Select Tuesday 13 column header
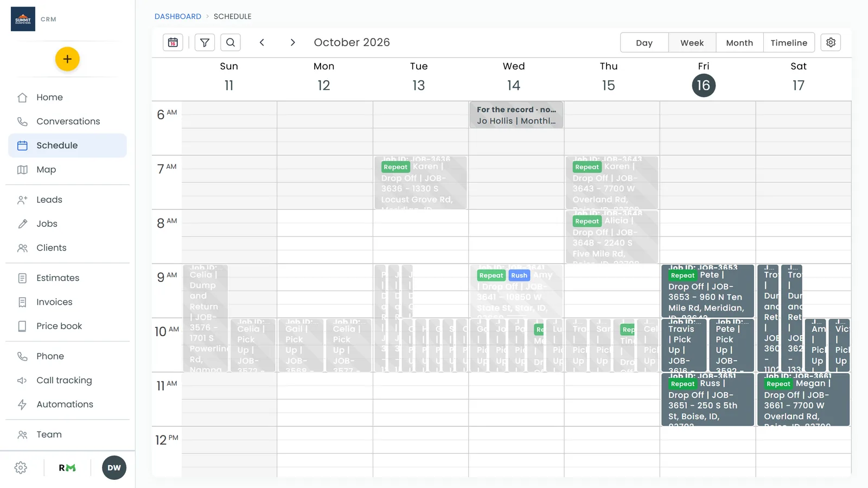 coord(419,77)
